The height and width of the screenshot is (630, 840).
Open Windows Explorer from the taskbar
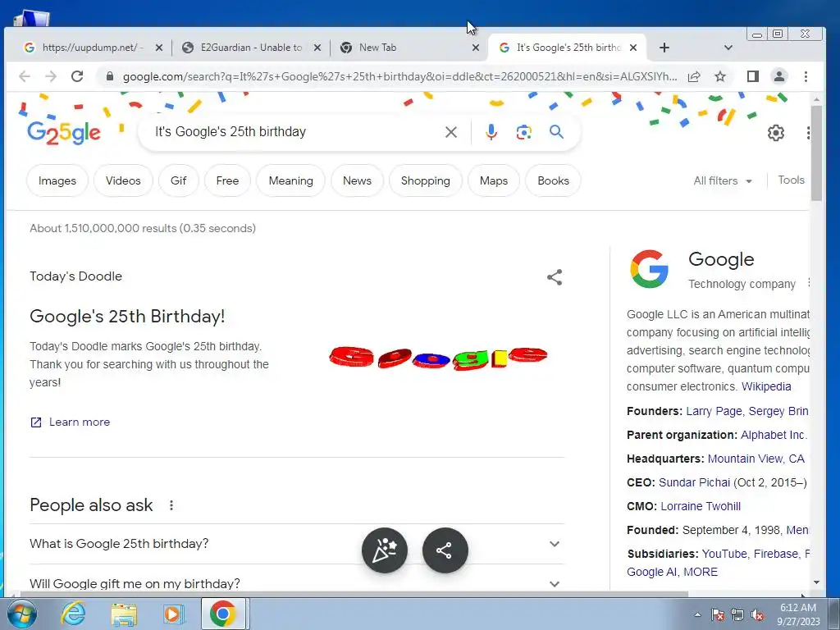coord(124,614)
